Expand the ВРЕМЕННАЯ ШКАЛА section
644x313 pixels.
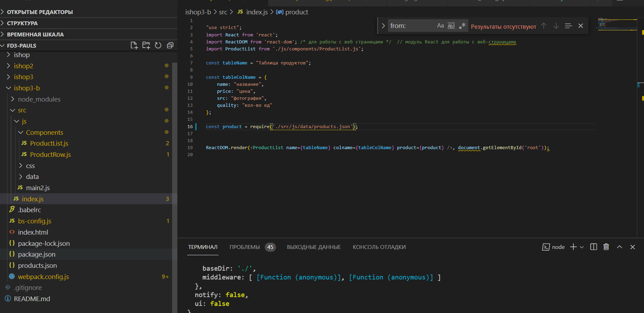tap(89, 34)
